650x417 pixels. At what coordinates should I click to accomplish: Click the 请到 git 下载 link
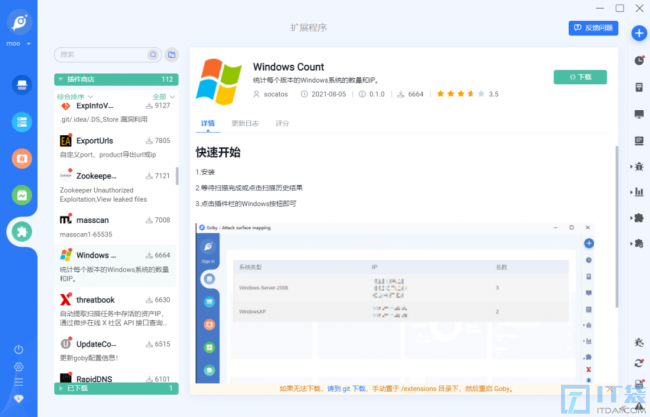coord(347,388)
